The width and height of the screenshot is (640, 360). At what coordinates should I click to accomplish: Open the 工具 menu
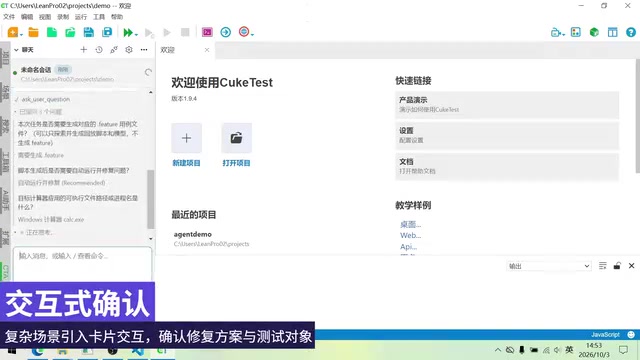(99, 17)
